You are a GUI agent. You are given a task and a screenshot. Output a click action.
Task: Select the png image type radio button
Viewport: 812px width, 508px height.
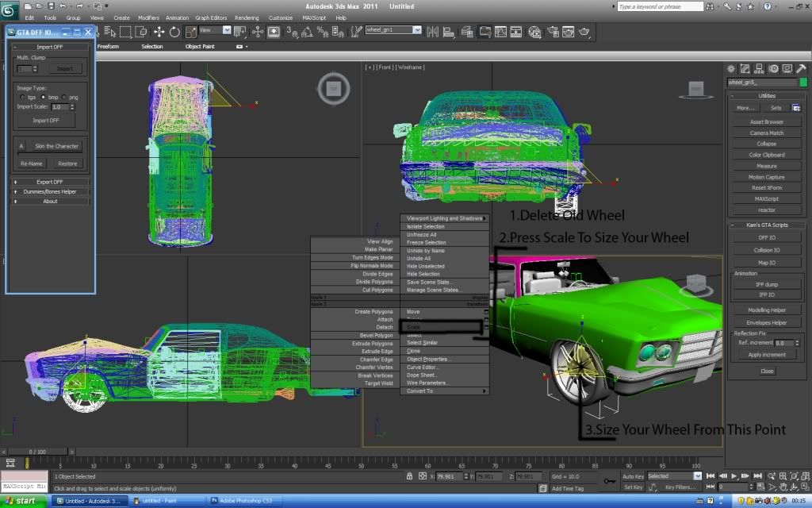pos(63,97)
